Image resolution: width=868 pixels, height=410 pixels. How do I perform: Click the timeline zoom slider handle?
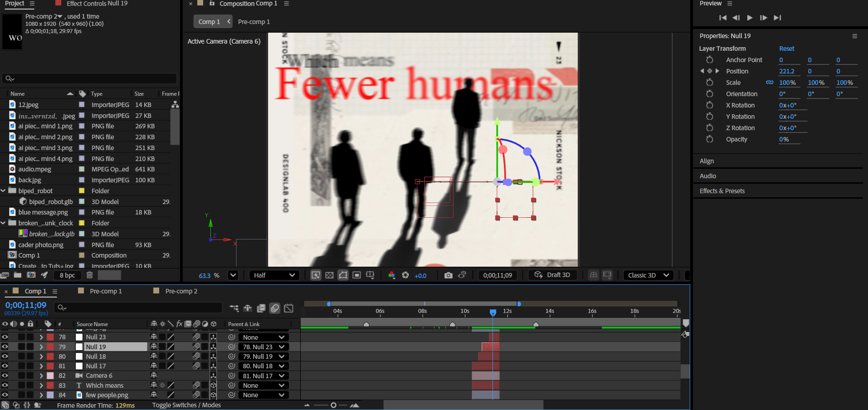pyautogui.click(x=333, y=405)
